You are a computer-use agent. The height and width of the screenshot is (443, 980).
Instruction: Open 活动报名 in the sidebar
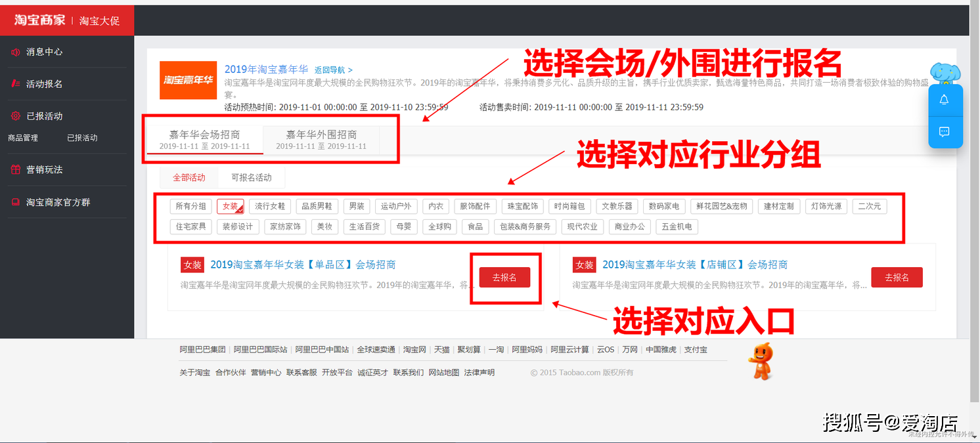click(44, 84)
